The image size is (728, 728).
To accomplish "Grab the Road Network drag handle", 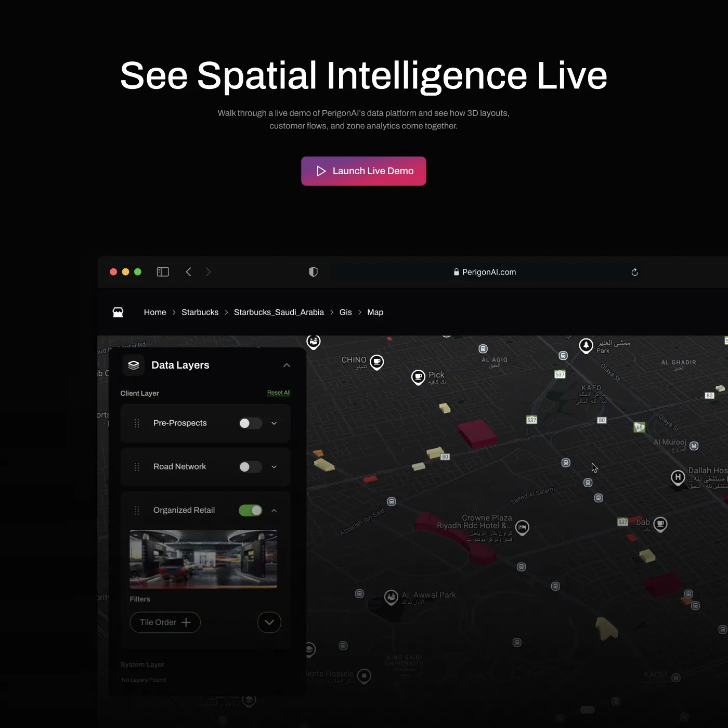I will (x=137, y=467).
